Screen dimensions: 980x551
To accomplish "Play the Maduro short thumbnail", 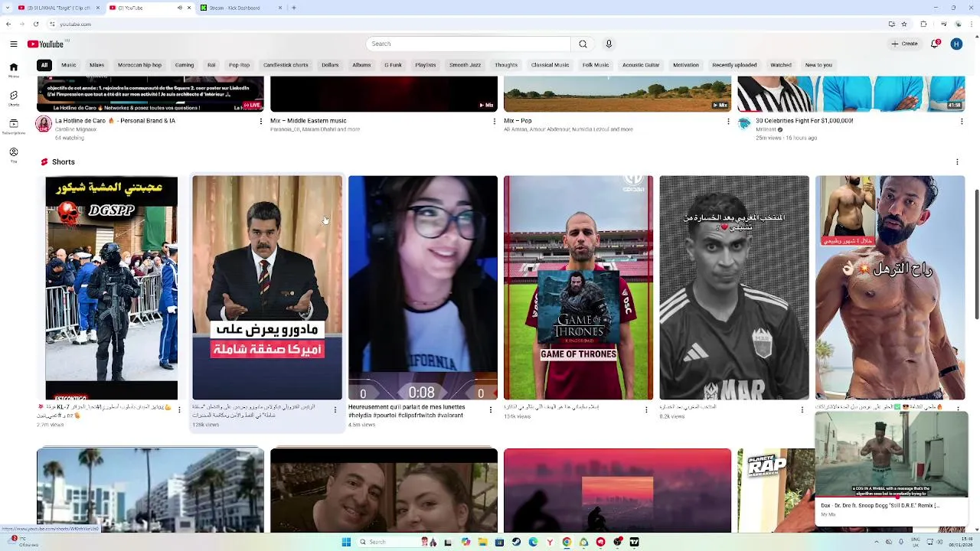I will pyautogui.click(x=267, y=288).
